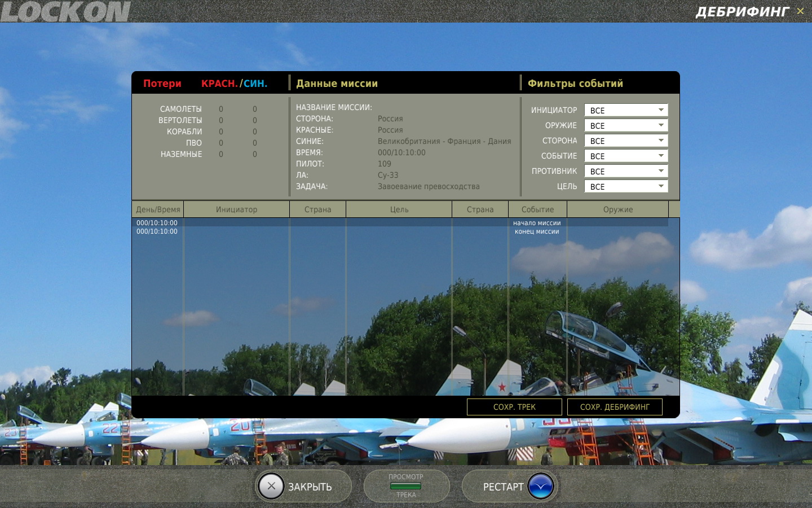Click the LOCKON logo in the header
This screenshot has height=508, width=812.
coord(65,12)
